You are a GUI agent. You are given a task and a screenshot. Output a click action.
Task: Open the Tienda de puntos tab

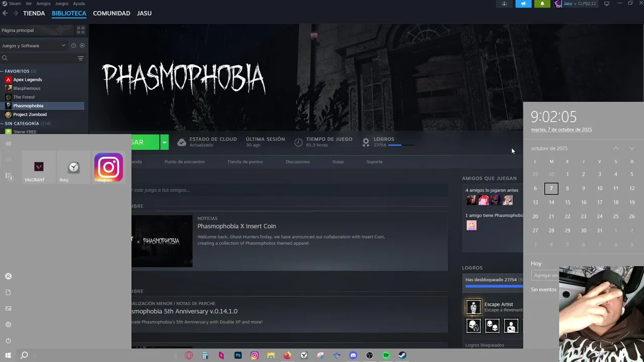(x=245, y=162)
